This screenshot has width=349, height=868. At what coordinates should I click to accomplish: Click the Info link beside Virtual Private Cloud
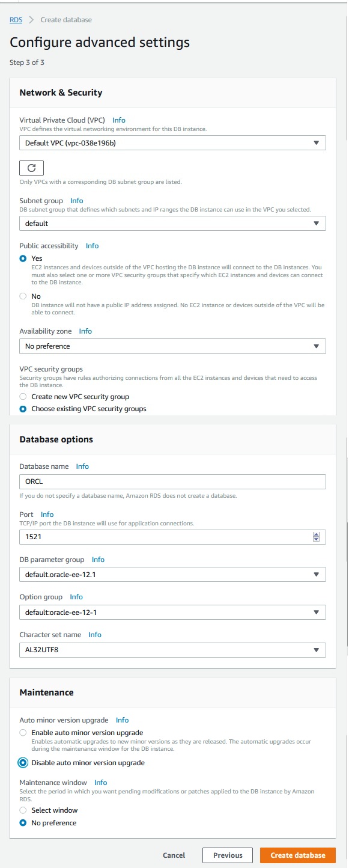click(119, 120)
